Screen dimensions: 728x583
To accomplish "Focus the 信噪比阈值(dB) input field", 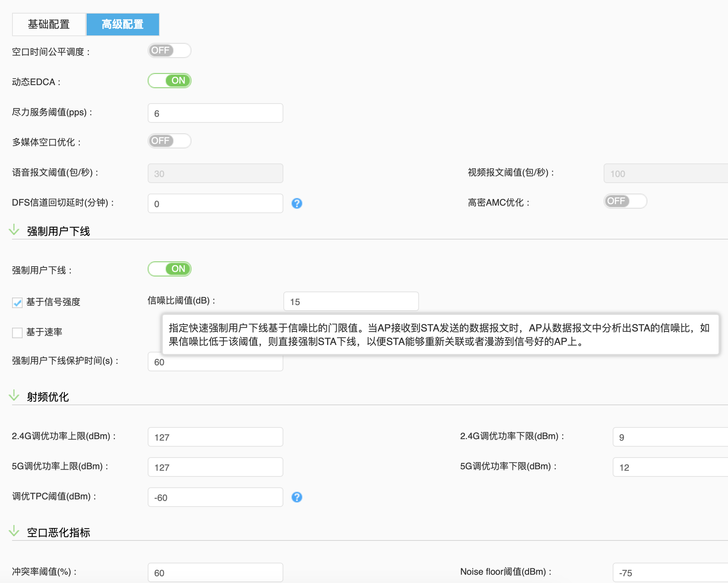I will 351,301.
